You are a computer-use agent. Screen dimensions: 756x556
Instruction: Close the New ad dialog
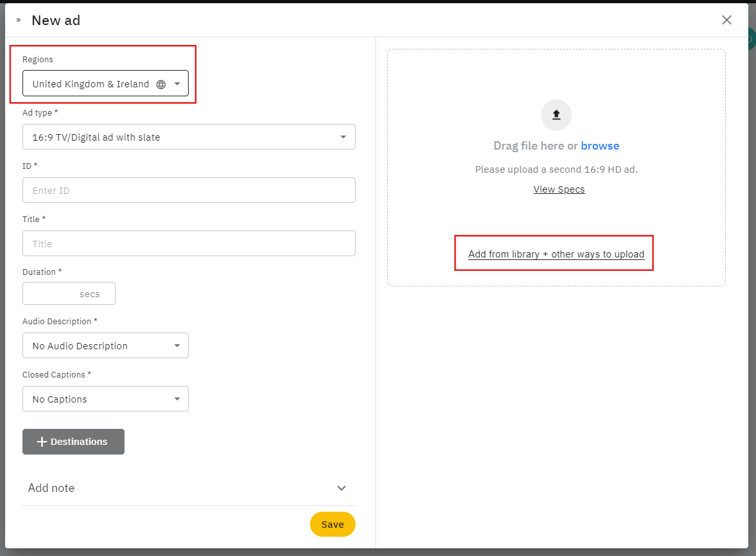(x=726, y=20)
